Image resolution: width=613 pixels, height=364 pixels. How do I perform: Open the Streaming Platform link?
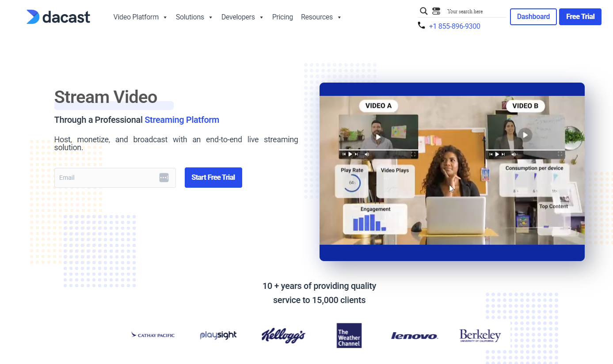point(182,120)
